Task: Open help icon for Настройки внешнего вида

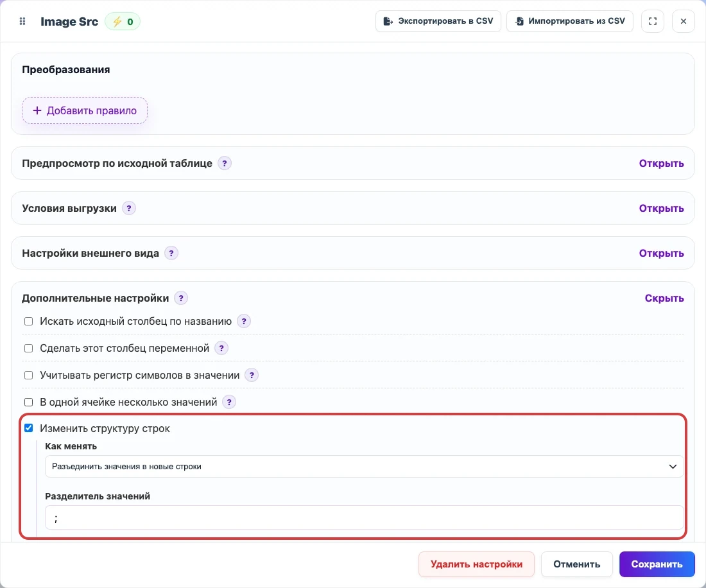Action: [x=171, y=253]
